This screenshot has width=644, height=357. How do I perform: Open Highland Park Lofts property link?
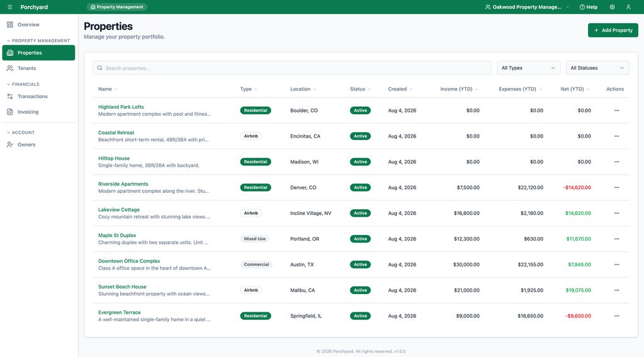(x=121, y=107)
